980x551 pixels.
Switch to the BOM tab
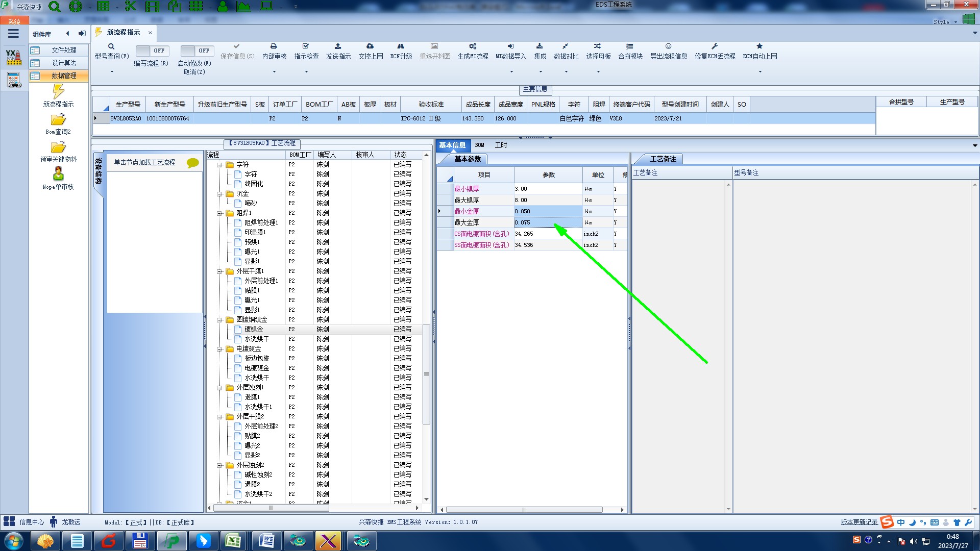(480, 145)
